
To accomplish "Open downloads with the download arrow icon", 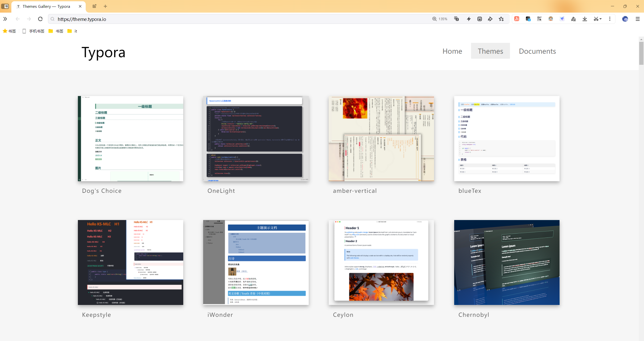I will [x=585, y=19].
